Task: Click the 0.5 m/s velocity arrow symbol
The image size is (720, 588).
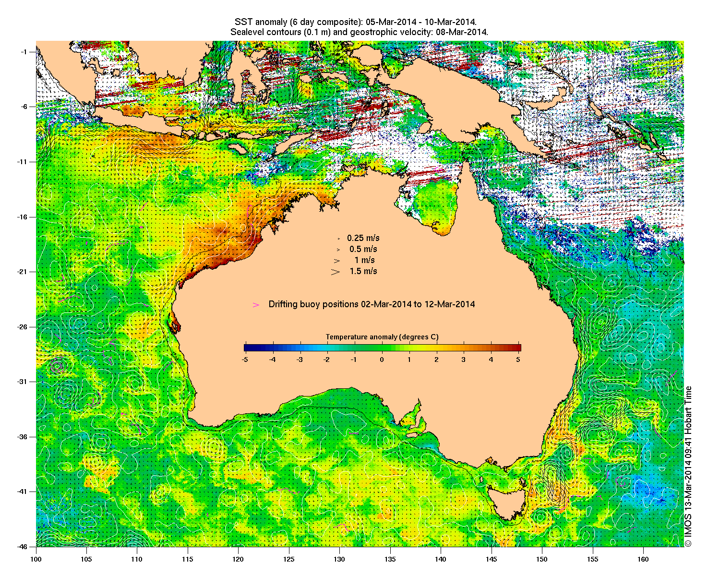Action: pyautogui.click(x=338, y=249)
